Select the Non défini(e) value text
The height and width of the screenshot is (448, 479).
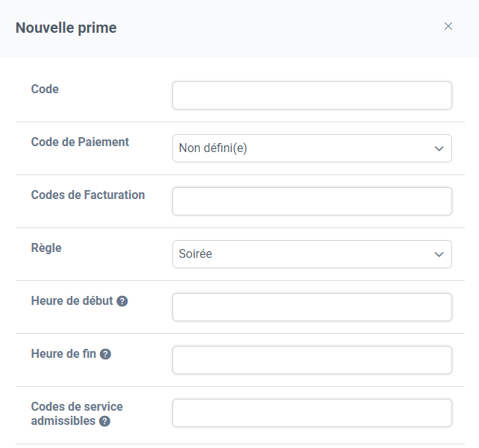tap(213, 148)
